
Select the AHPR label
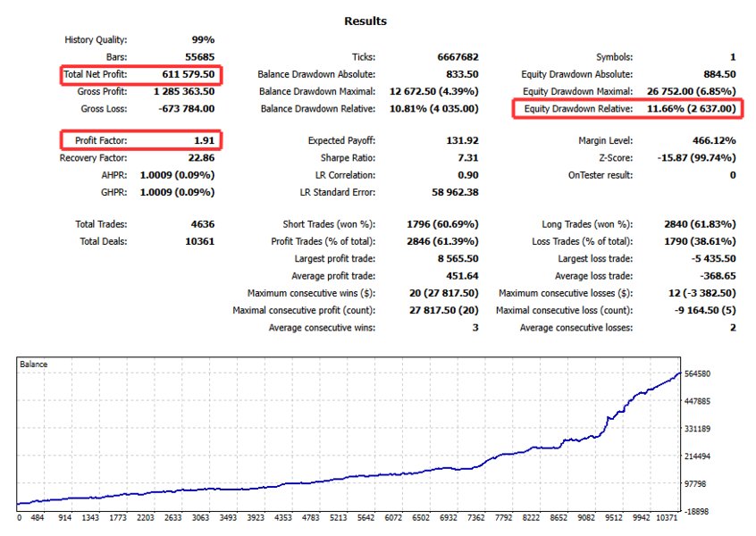click(x=114, y=175)
